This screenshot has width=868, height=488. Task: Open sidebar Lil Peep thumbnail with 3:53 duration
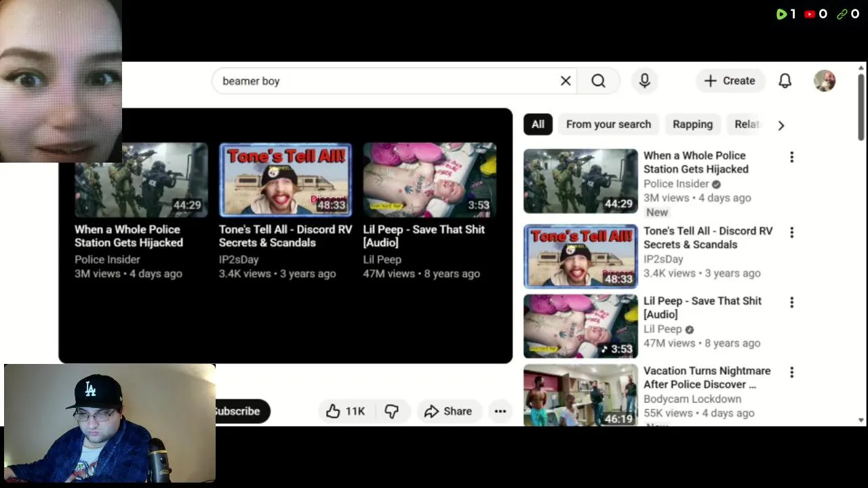click(x=580, y=326)
